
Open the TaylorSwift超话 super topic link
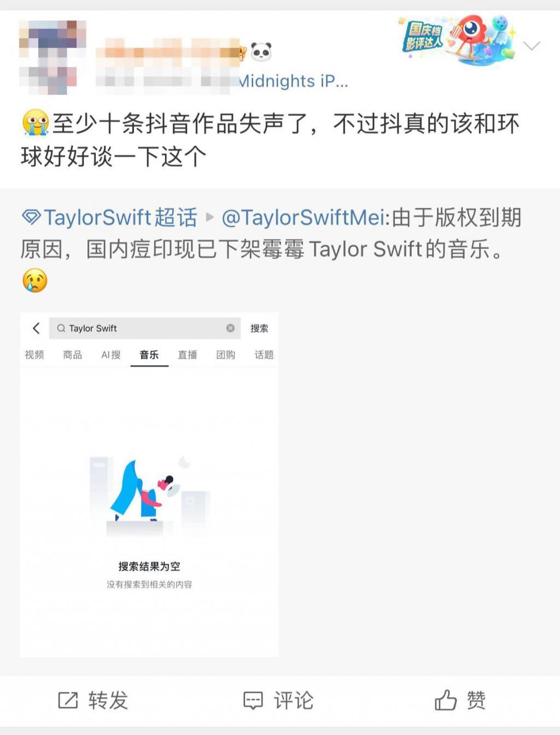coord(120,218)
